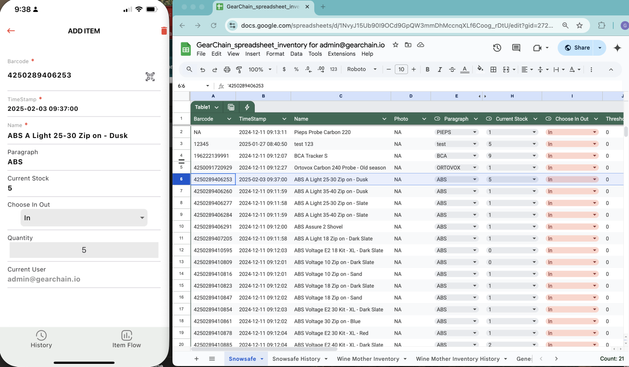Open History in the phone bottom bar
Screen dimensions: 629x367
point(41,339)
